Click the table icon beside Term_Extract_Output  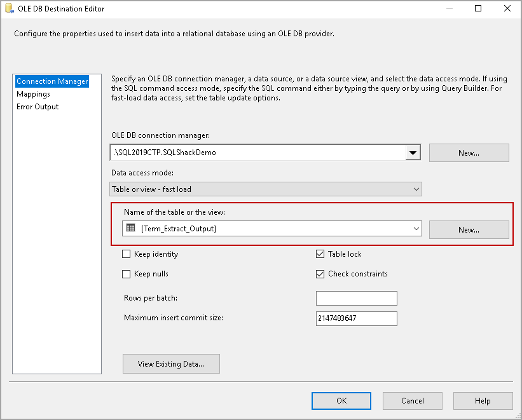pos(131,228)
